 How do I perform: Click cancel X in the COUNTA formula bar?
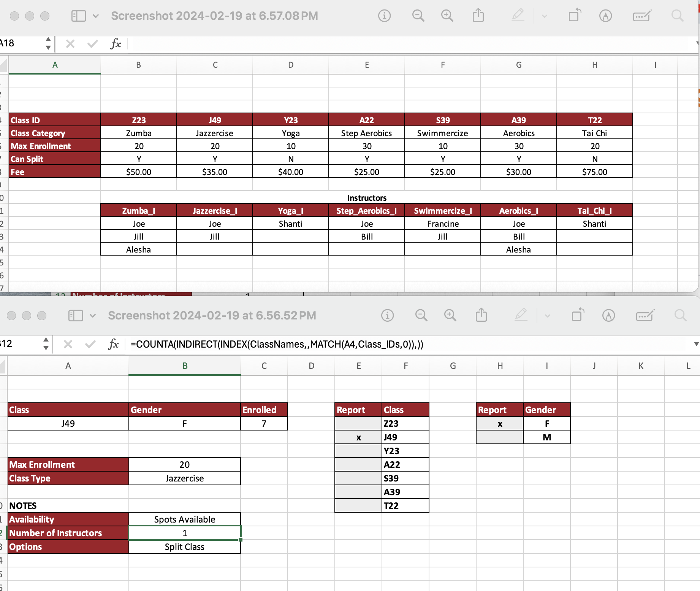[x=68, y=345]
